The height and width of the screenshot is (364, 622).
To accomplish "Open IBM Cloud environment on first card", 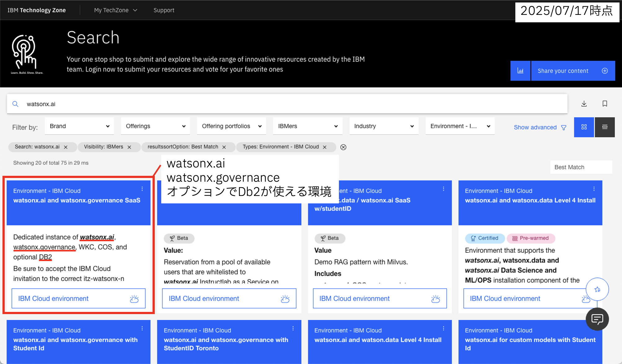I will pos(78,299).
